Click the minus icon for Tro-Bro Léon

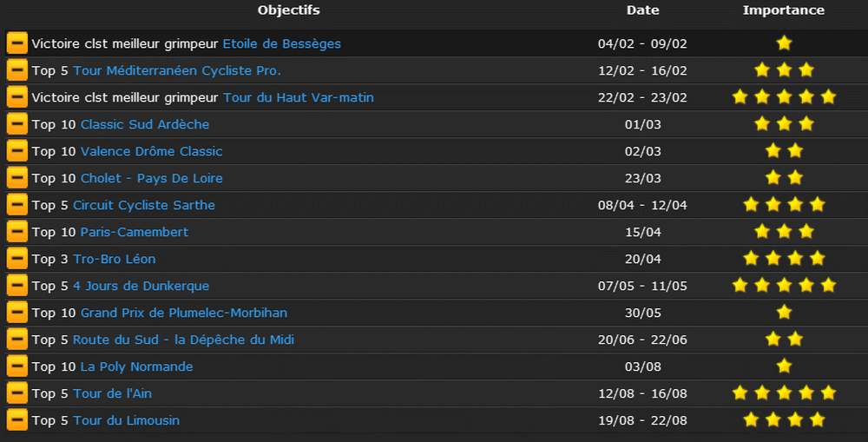[16, 259]
